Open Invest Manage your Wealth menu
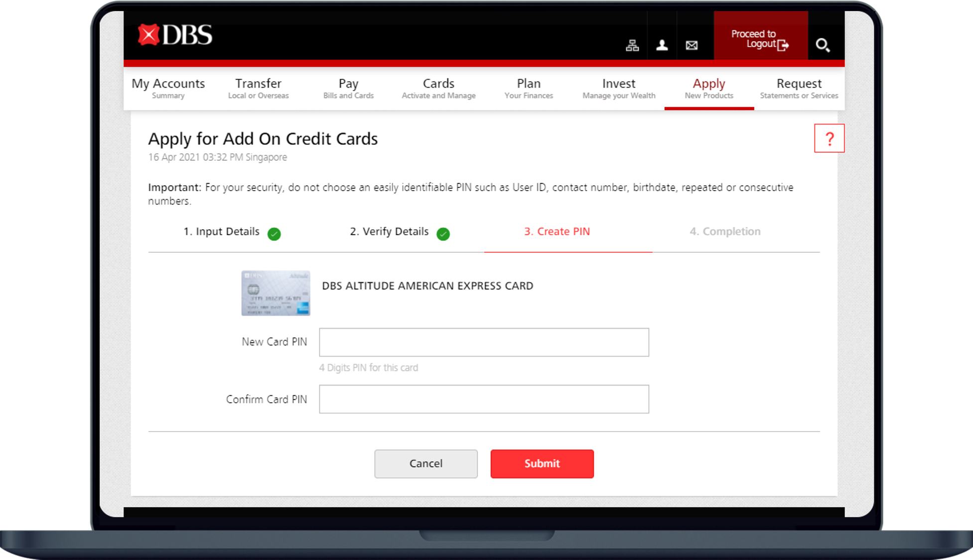The image size is (973, 560). (x=619, y=88)
